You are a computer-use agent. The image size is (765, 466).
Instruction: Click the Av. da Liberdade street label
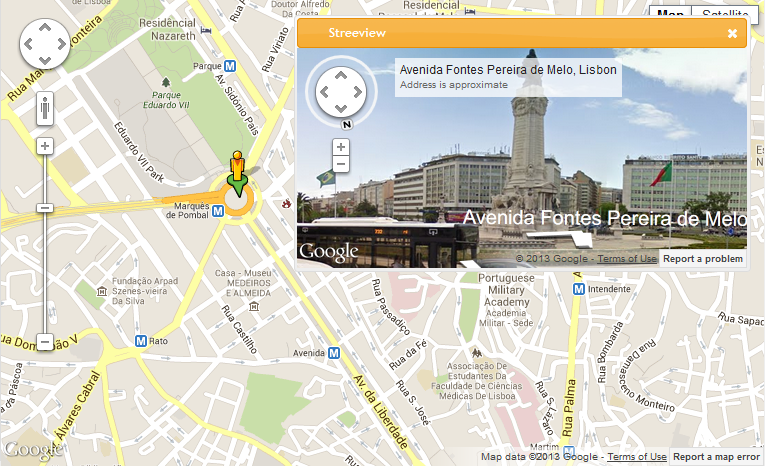coord(381,412)
